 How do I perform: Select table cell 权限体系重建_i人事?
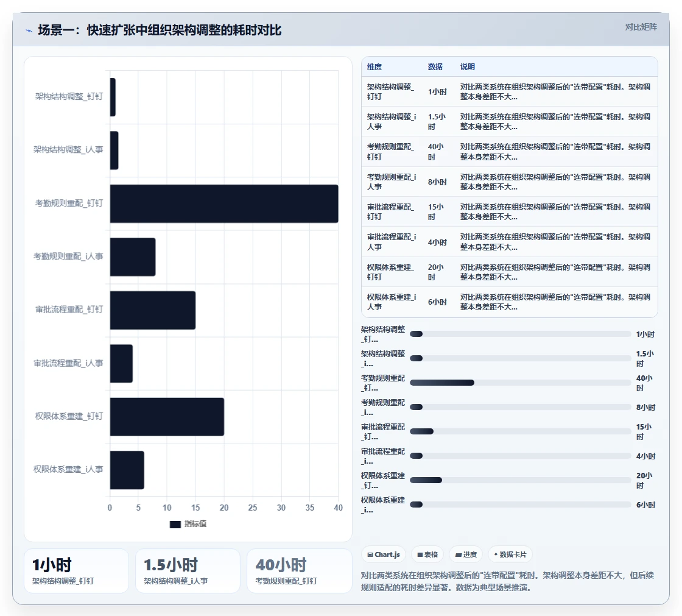pyautogui.click(x=392, y=302)
